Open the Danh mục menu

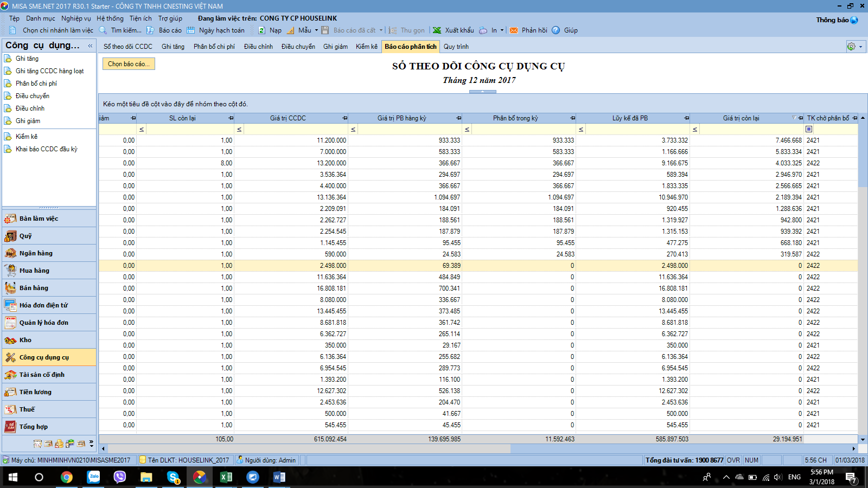coord(41,18)
